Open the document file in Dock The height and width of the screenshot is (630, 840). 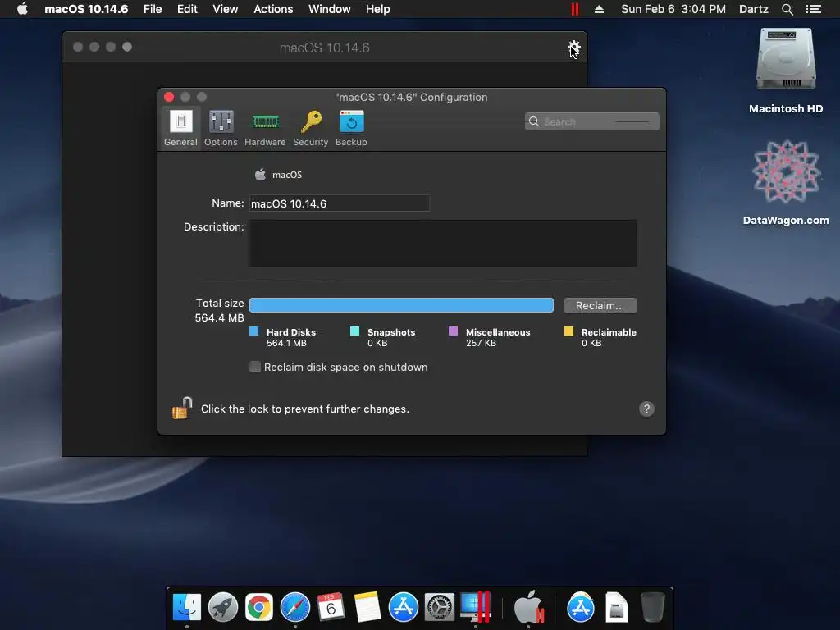617,608
